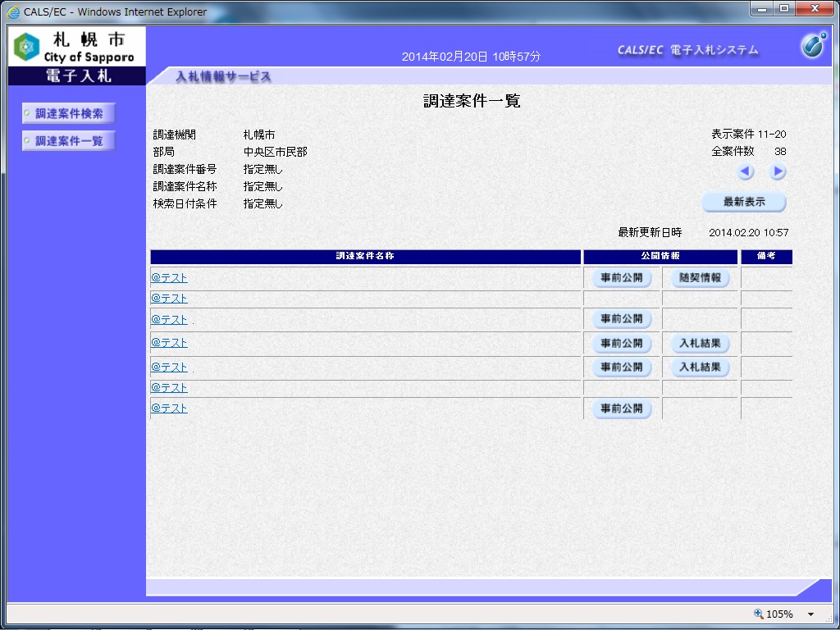Open the fourth @テスト link
The image size is (840, 630).
point(169,342)
